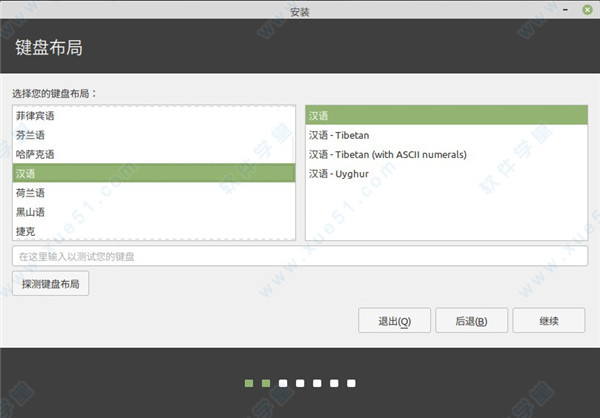
Task: Click the second green progress dot
Action: (x=266, y=383)
